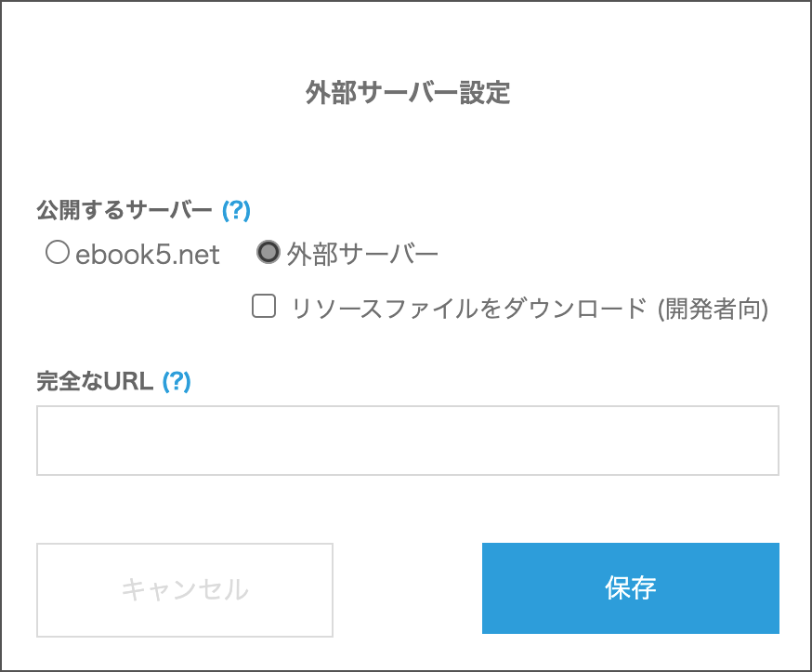Click the 公開するサーバー section label
Viewport: 812px width, 672px height.
[124, 211]
